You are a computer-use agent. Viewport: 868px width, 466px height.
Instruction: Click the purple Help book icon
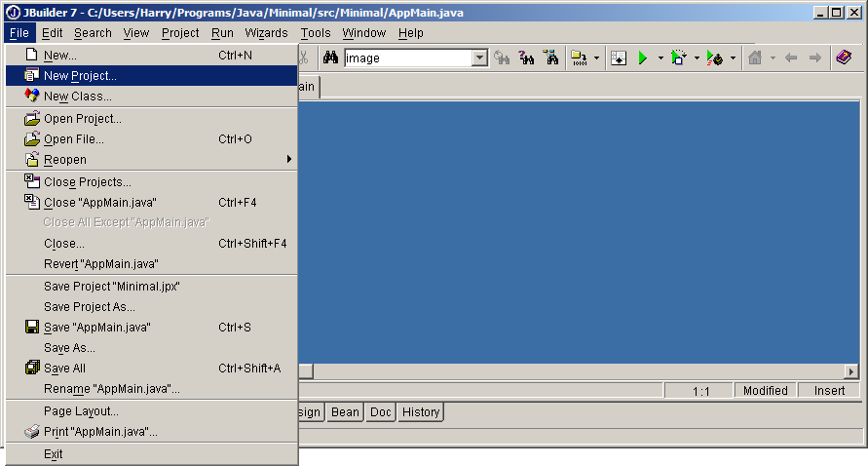845,58
